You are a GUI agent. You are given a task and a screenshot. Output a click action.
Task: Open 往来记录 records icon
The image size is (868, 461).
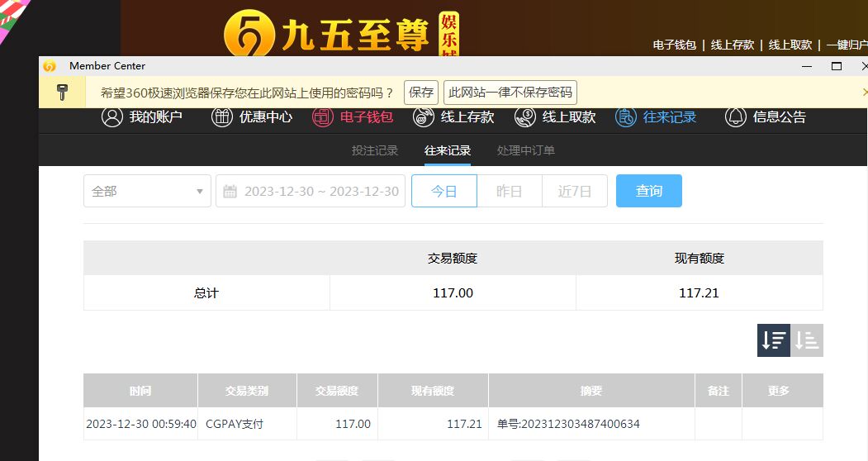[x=625, y=117]
